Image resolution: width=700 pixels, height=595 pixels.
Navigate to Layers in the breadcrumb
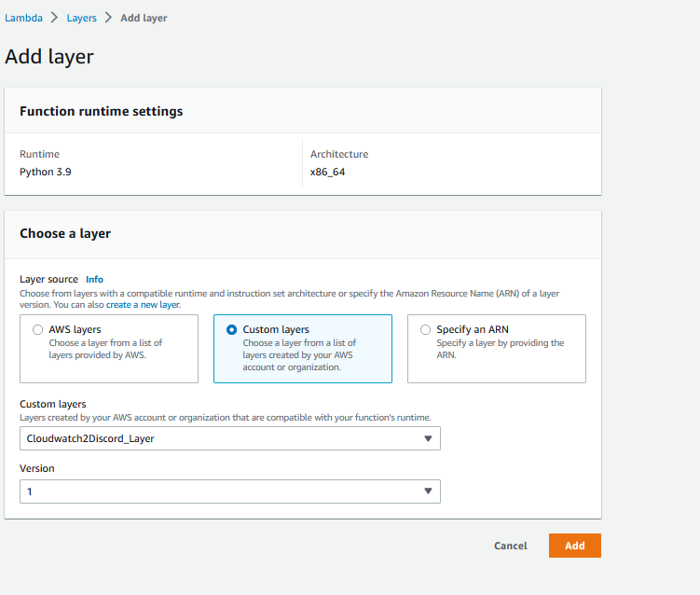pos(81,18)
